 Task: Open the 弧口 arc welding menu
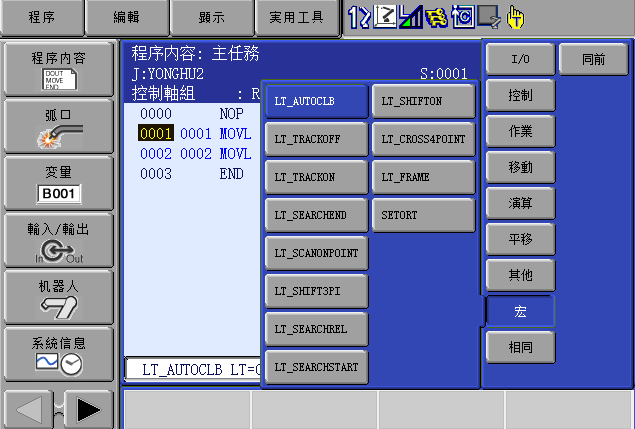pyautogui.click(x=58, y=127)
